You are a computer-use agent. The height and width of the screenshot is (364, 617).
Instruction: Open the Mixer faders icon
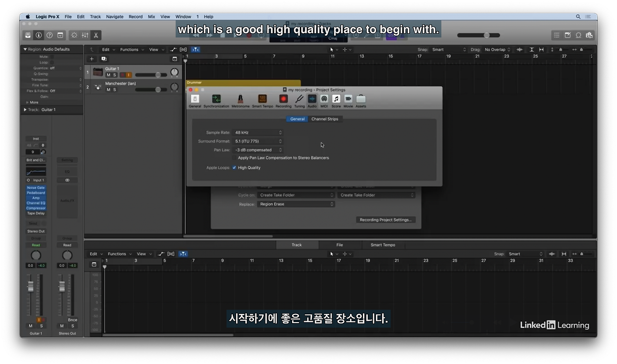tap(85, 35)
